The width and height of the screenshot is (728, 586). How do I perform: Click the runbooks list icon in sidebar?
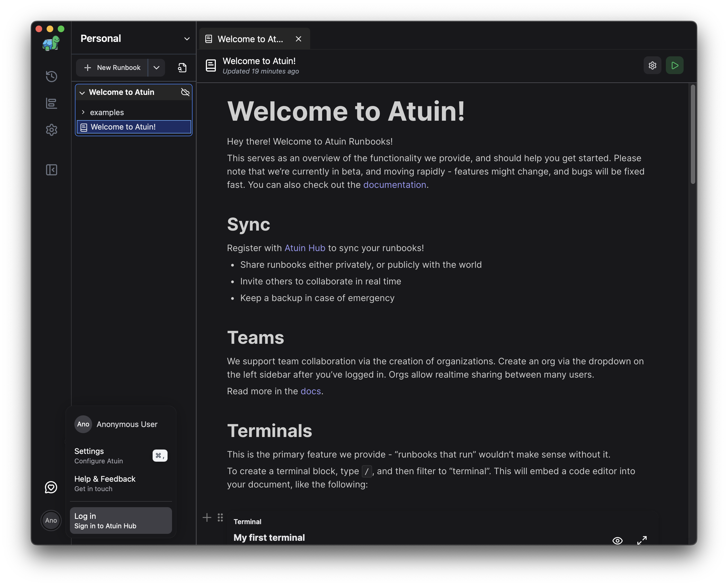click(x=51, y=103)
